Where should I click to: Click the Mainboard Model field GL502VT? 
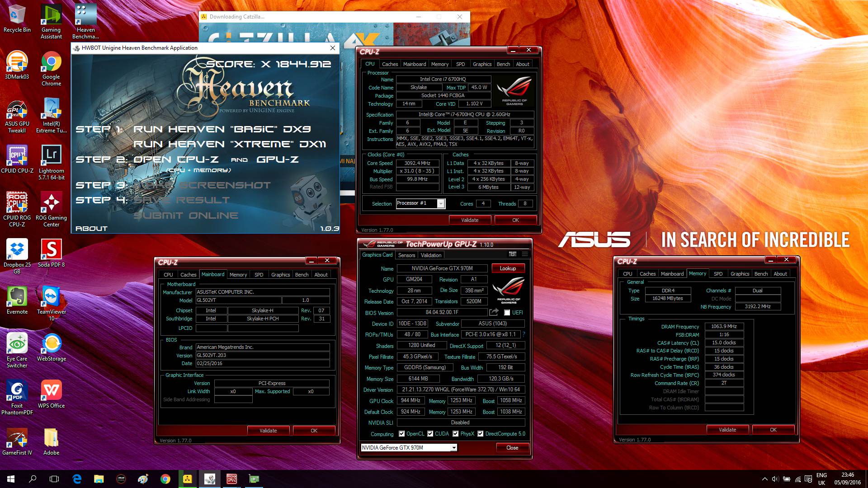pos(238,300)
